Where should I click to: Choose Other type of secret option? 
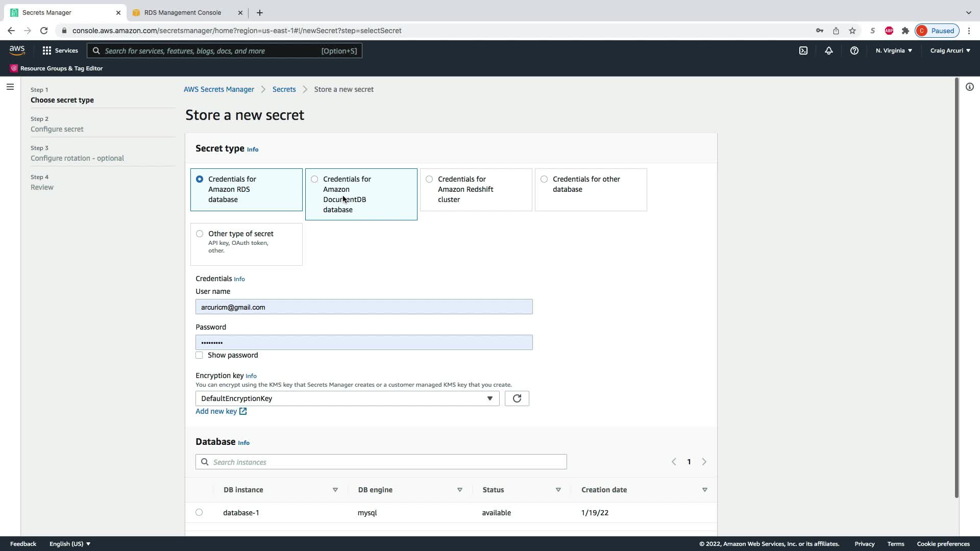[x=200, y=234]
